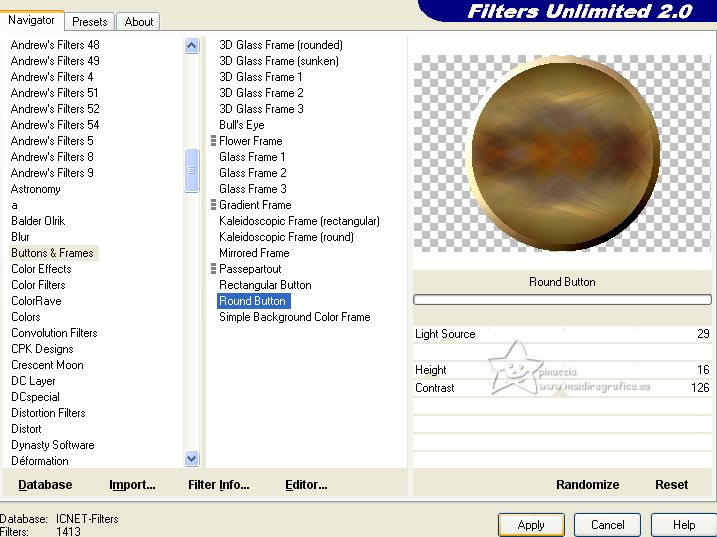The width and height of the screenshot is (717, 537).
Task: Open the Database button
Action: point(45,485)
